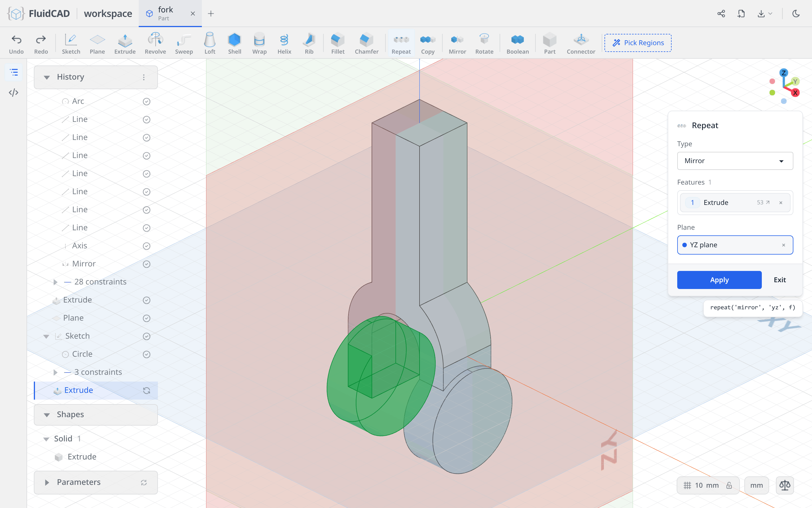Open the code view sidebar icon
The height and width of the screenshot is (508, 812).
coord(14,92)
